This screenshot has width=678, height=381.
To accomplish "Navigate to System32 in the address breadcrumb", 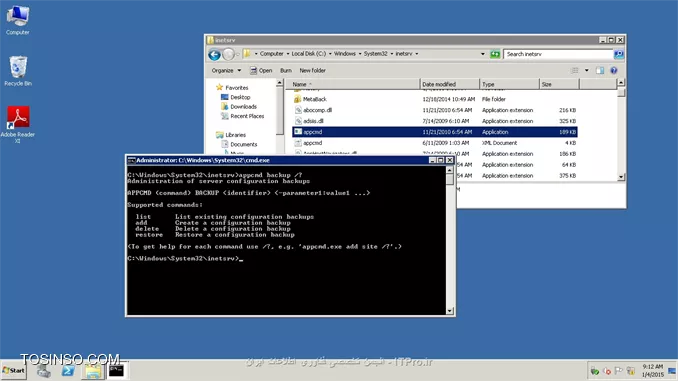I will click(375, 54).
